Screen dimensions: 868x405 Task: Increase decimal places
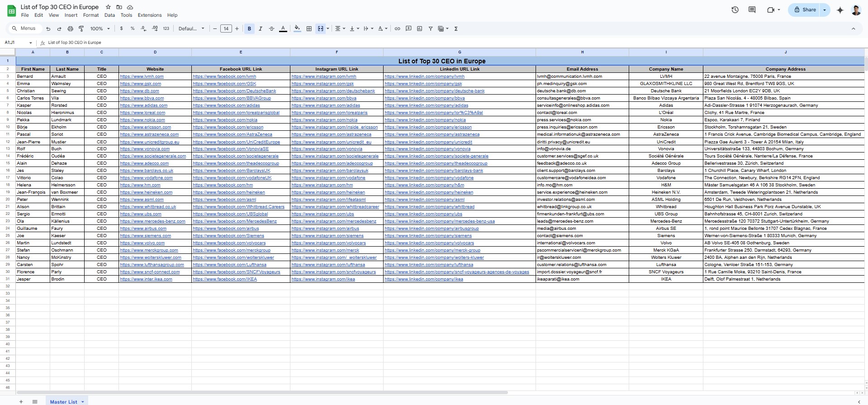click(x=155, y=29)
